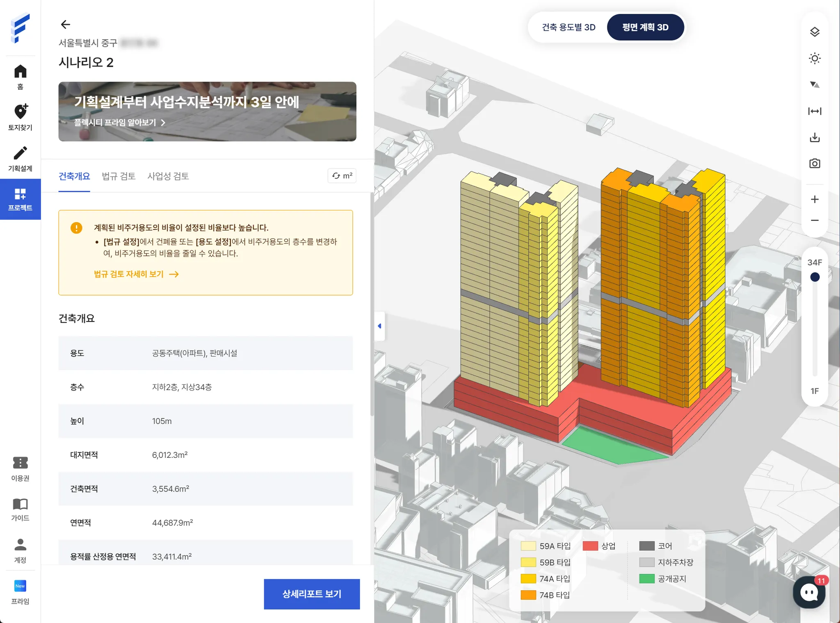The width and height of the screenshot is (840, 623).
Task: Click the sunlight simulation icon
Action: 815,58
